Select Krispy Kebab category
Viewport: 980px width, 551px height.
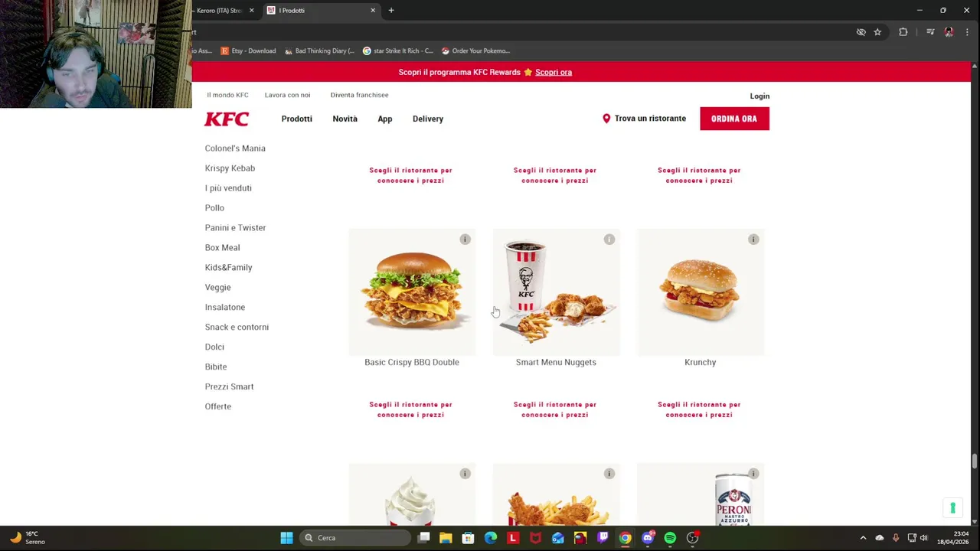(230, 168)
